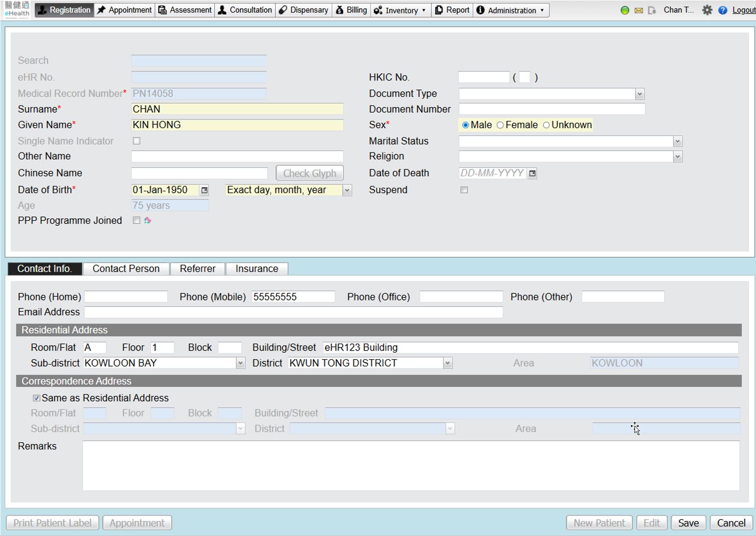Switch to the Contact Person tab
The height and width of the screenshot is (536, 756).
pos(126,268)
